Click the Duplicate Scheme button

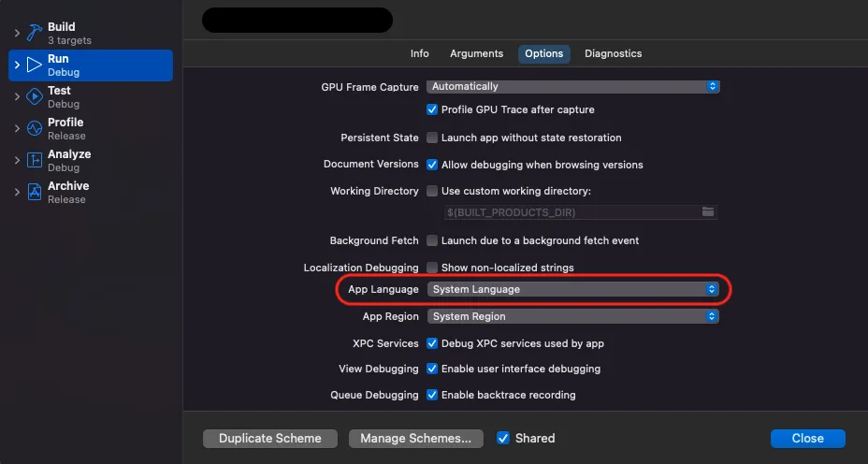(x=269, y=438)
